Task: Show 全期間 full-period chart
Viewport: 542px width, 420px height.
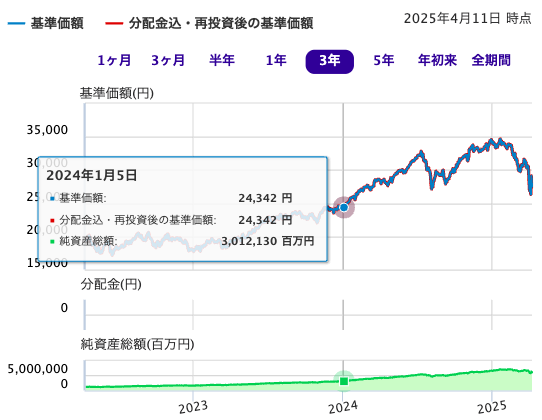Action: (x=491, y=60)
